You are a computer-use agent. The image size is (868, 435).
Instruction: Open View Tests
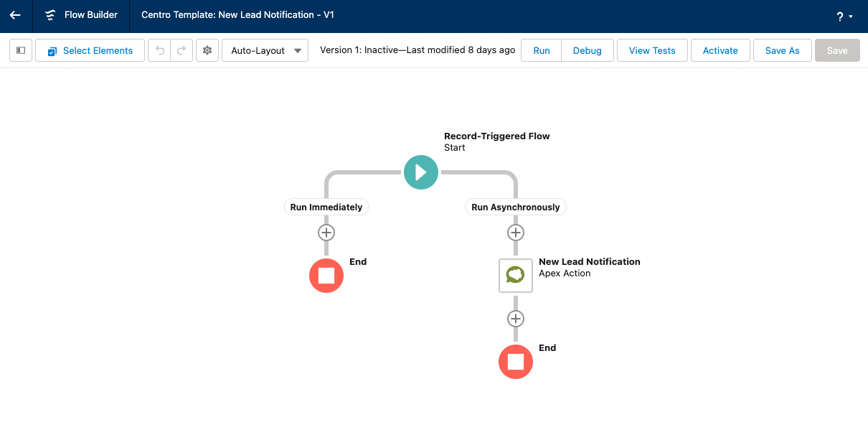coord(651,50)
